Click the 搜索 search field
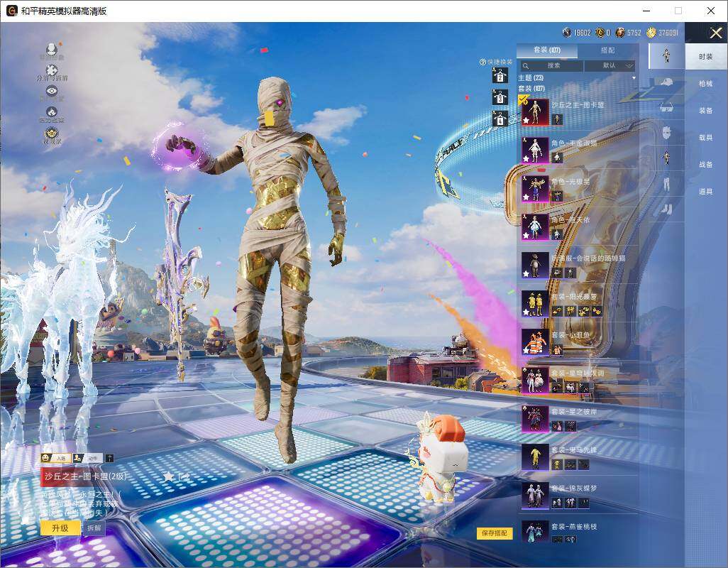The image size is (728, 568). (x=551, y=66)
